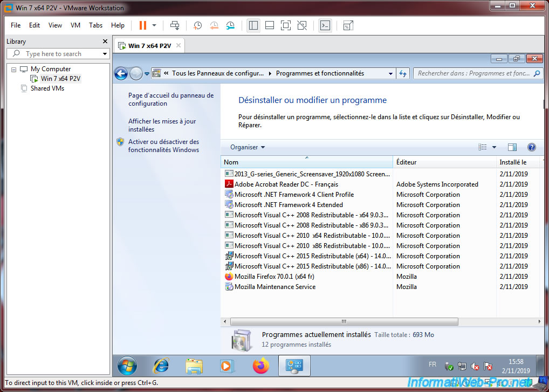The height and width of the screenshot is (392, 549).
Task: Open the help icon in Programs toolbar
Action: (x=531, y=147)
